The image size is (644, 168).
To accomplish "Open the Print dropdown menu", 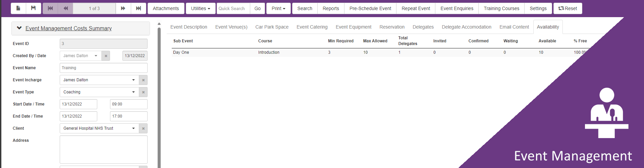I will point(278,8).
